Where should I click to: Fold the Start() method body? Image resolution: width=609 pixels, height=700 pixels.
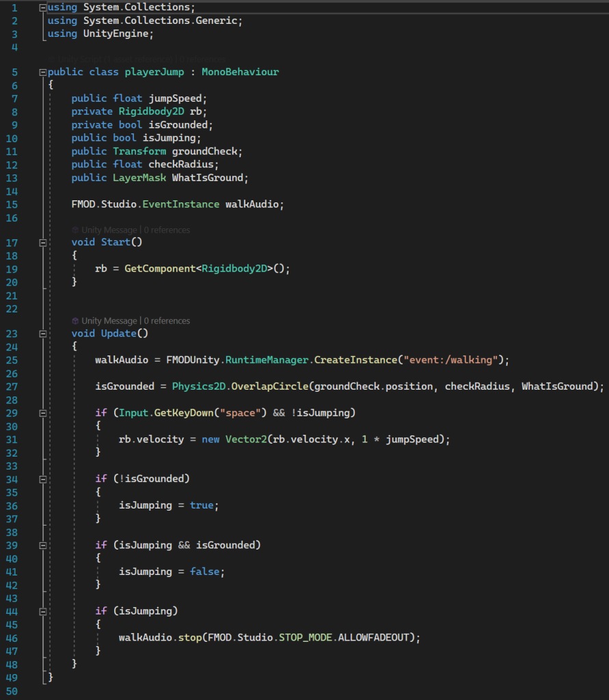(x=43, y=243)
